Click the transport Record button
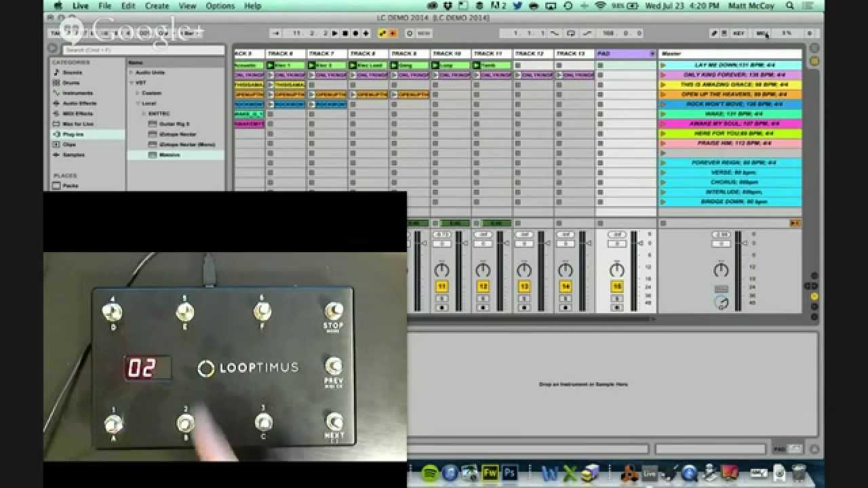868x488 pixels. [354, 33]
